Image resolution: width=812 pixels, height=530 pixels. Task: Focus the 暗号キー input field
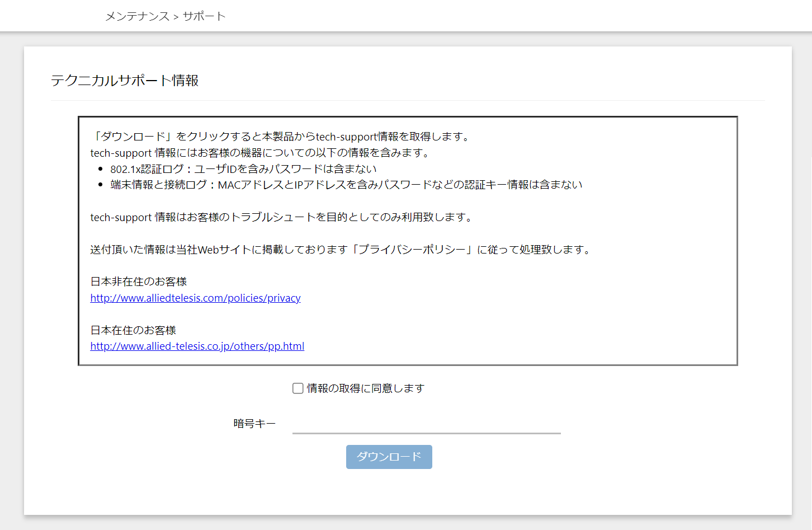(426, 424)
